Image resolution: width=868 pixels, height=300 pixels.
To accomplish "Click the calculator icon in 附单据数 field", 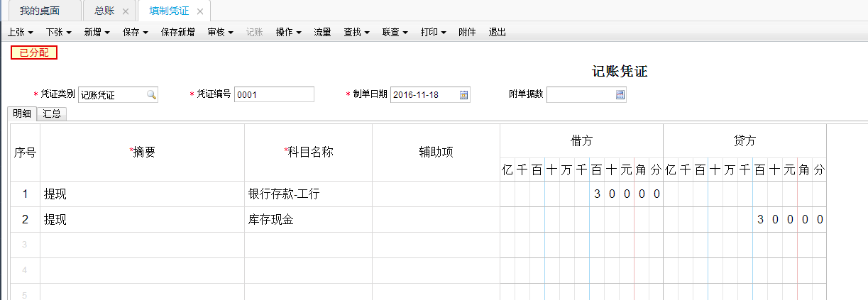I will (x=620, y=95).
